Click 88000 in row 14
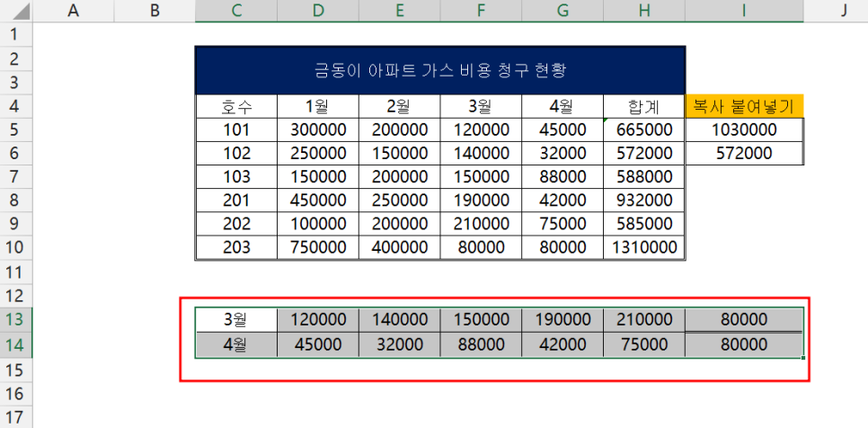Image resolution: width=868 pixels, height=428 pixels. click(x=481, y=345)
